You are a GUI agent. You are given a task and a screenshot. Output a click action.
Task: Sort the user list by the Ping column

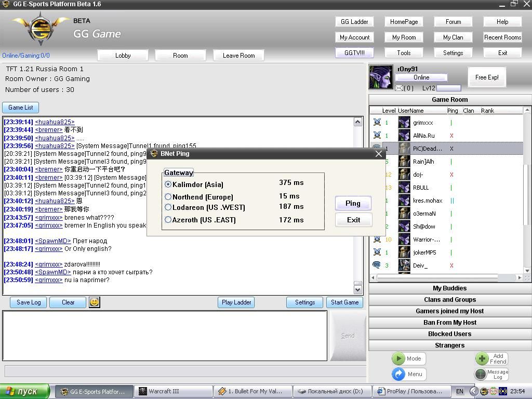click(x=453, y=111)
